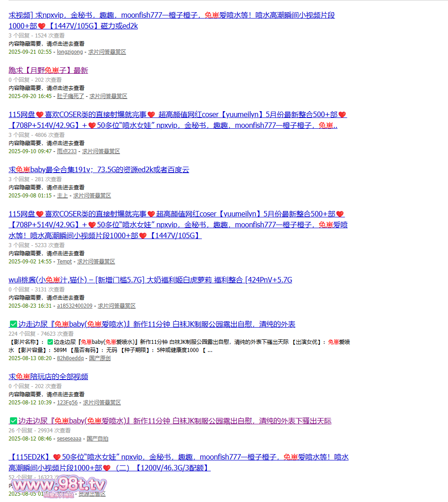Open user 123Fg56's profile
The image size is (448, 502).
67,403
